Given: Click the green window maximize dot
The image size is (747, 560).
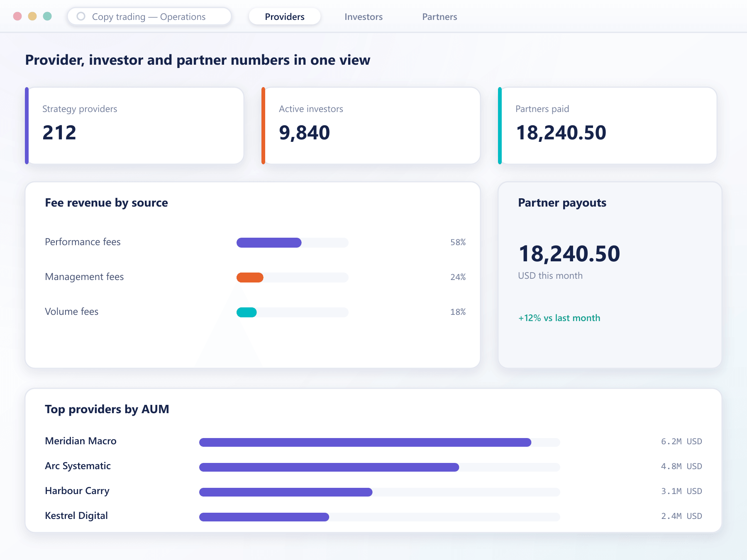Looking at the screenshot, I should [47, 16].
